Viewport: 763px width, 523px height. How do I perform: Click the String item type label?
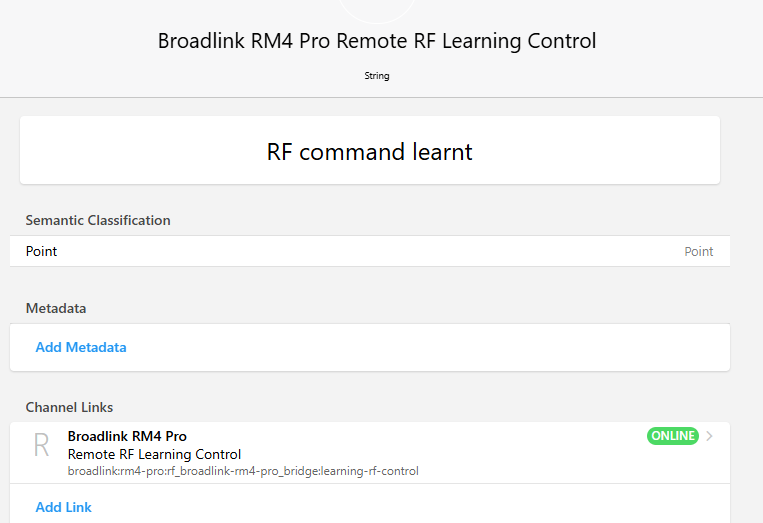377,76
